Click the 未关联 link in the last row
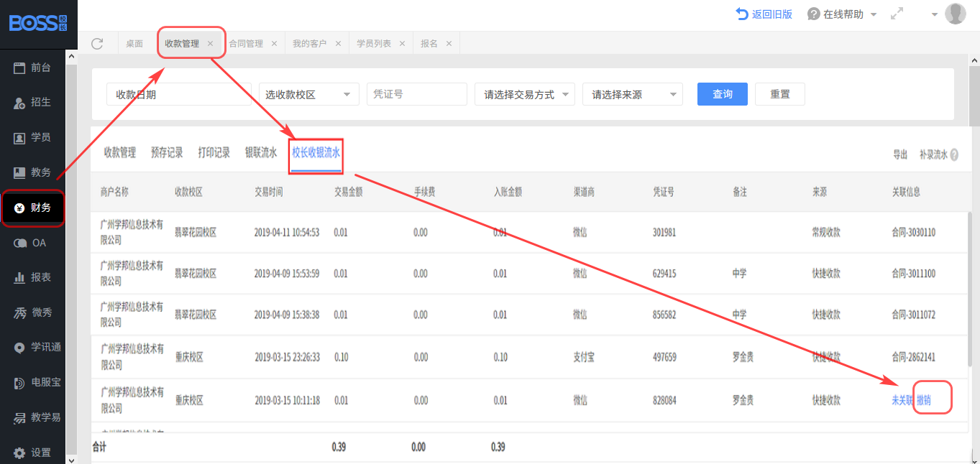 (x=902, y=401)
